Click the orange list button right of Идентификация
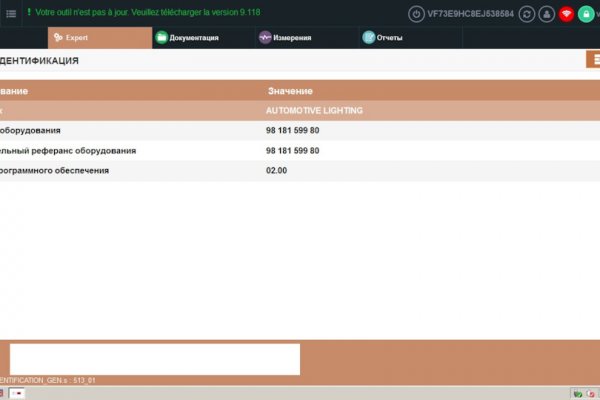The width and height of the screenshot is (600, 400). pyautogui.click(x=591, y=60)
